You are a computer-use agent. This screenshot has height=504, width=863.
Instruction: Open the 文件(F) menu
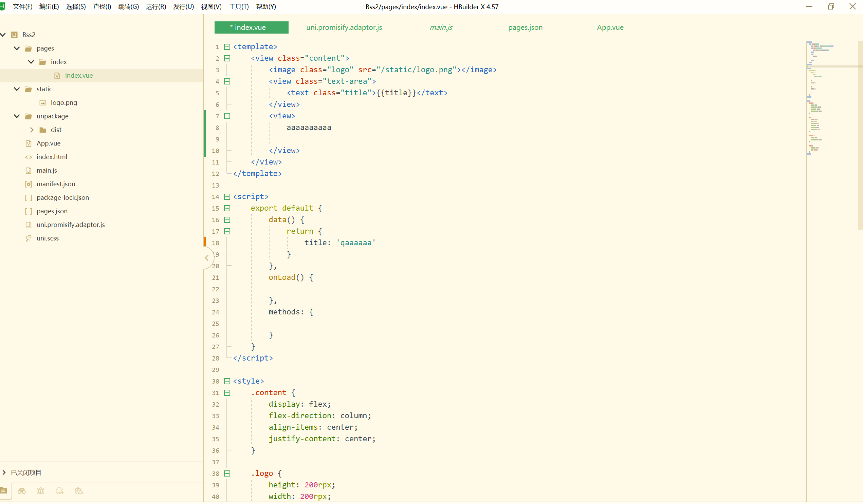coord(23,6)
